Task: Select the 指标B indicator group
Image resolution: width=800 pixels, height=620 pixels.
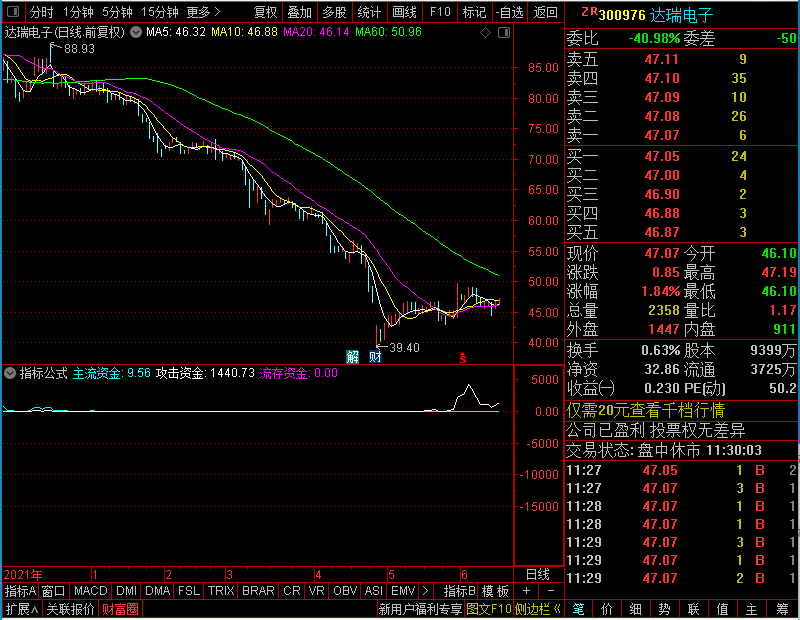Action: [x=459, y=591]
